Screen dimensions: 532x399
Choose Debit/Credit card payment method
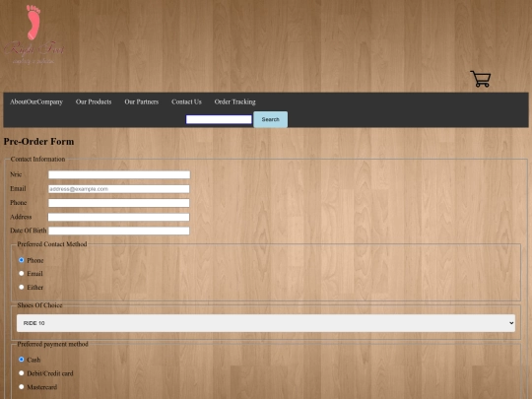click(22, 372)
